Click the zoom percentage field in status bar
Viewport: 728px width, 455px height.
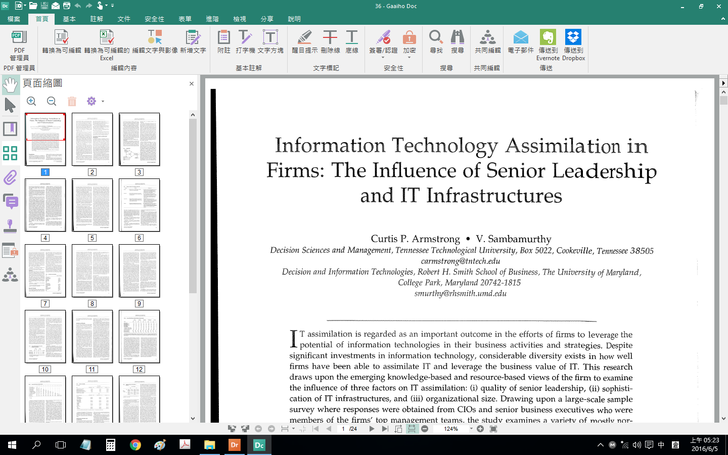(454, 429)
